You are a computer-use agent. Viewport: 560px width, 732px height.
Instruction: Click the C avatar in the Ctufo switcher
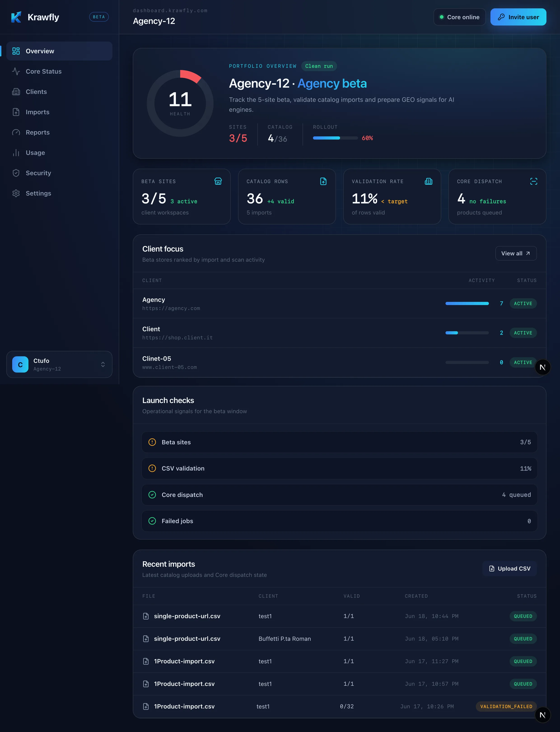(20, 364)
